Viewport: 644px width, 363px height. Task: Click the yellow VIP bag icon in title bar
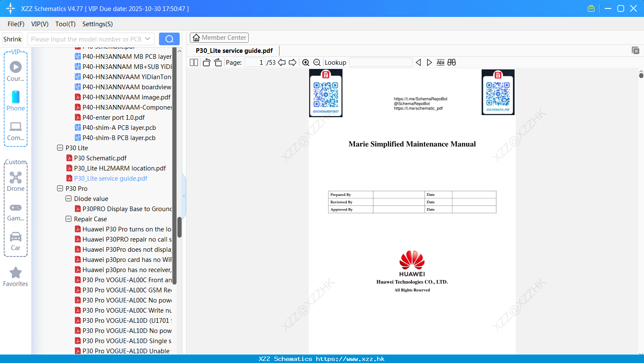(x=591, y=8)
